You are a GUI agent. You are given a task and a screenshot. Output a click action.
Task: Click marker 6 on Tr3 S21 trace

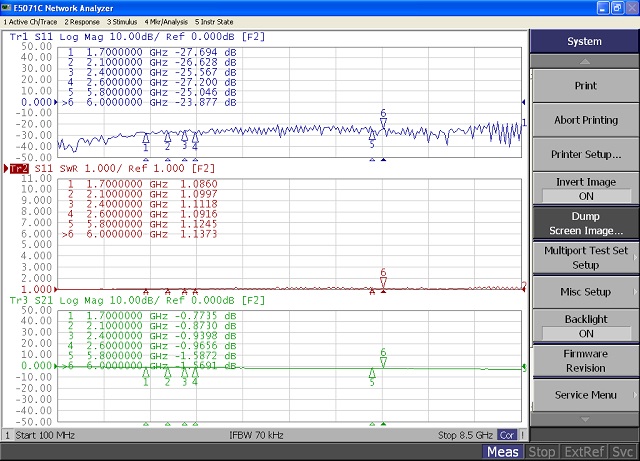pyautogui.click(x=383, y=358)
